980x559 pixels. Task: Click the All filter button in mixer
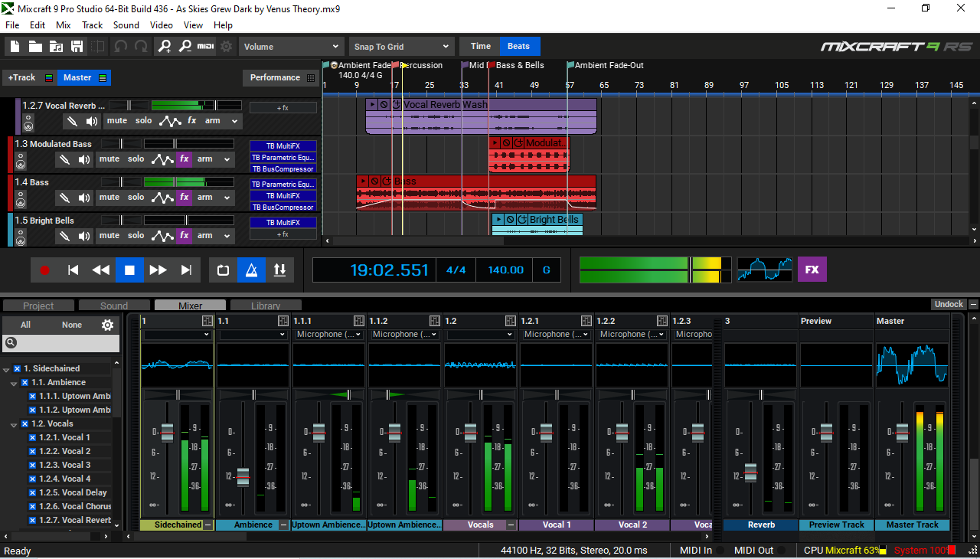point(25,325)
